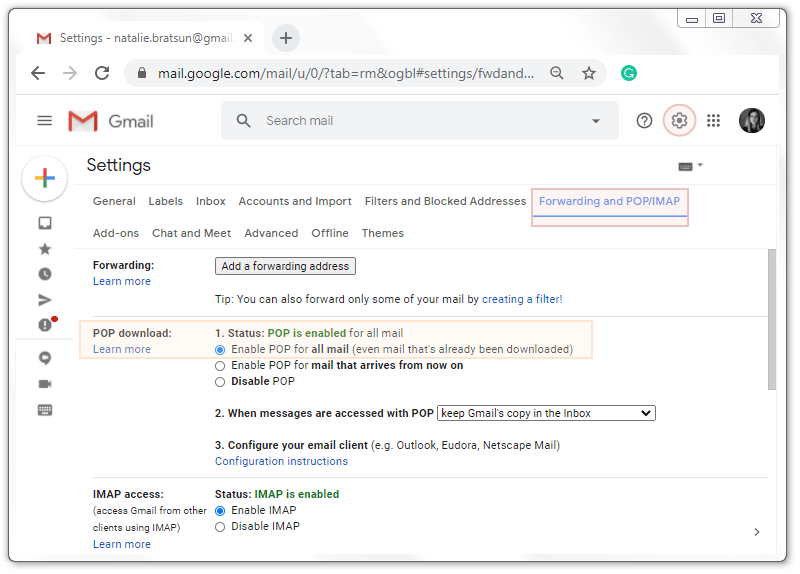Click the zoom magnifier in address bar
The width and height of the screenshot is (800, 574).
click(x=557, y=73)
